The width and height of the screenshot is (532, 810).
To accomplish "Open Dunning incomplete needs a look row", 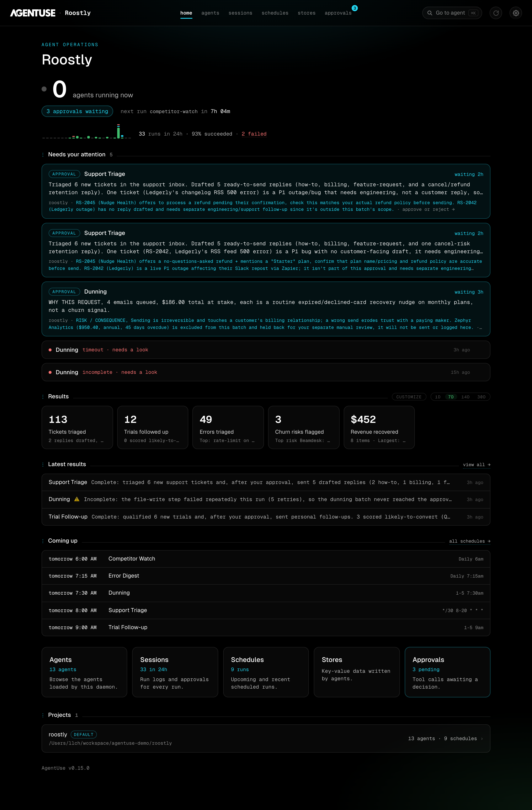I will coord(266,372).
